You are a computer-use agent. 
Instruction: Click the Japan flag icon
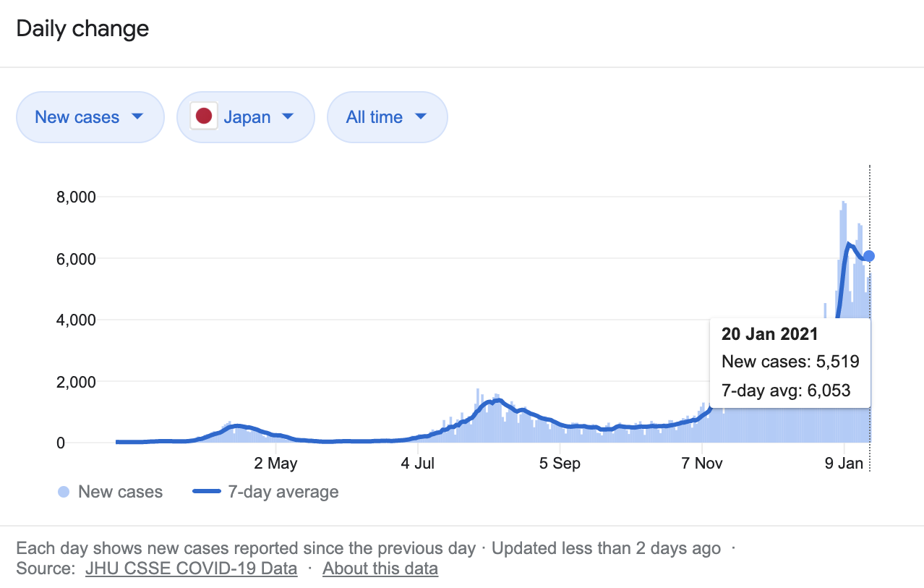coord(203,116)
